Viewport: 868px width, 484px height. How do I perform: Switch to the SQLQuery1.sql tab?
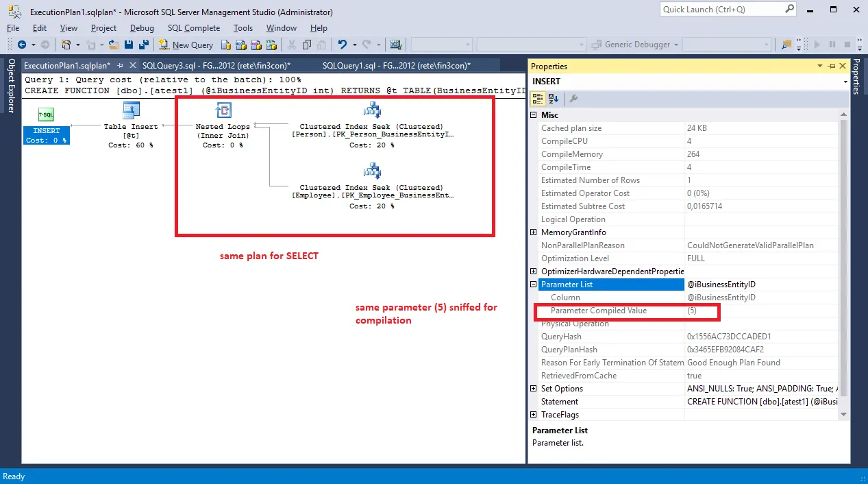click(397, 66)
